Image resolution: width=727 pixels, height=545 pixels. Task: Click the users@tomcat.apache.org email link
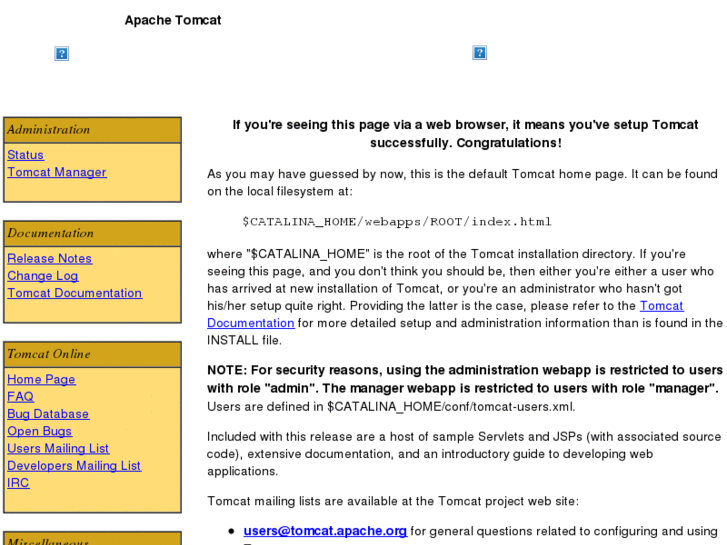325,531
